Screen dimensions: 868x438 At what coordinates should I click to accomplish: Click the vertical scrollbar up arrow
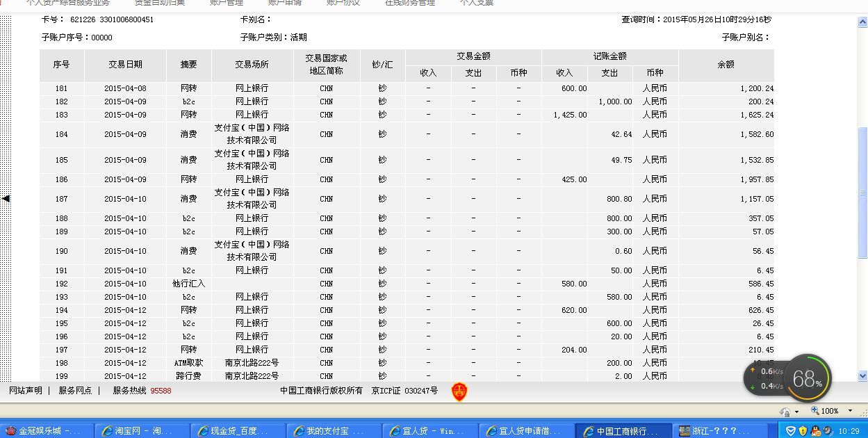coord(862,22)
